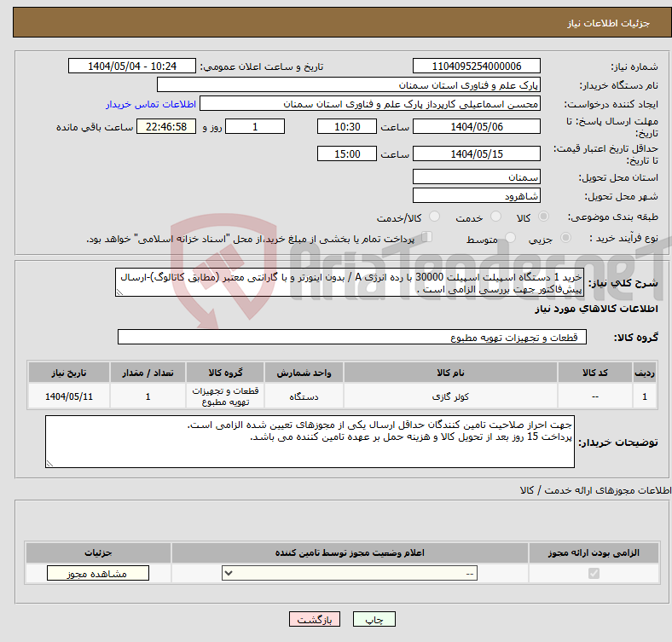Click the request number field 1104095254000006
The image size is (672, 642).
click(x=476, y=66)
